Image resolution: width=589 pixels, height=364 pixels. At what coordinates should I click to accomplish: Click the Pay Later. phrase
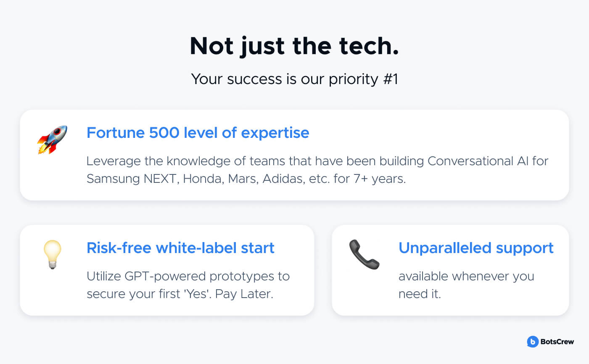244,294
